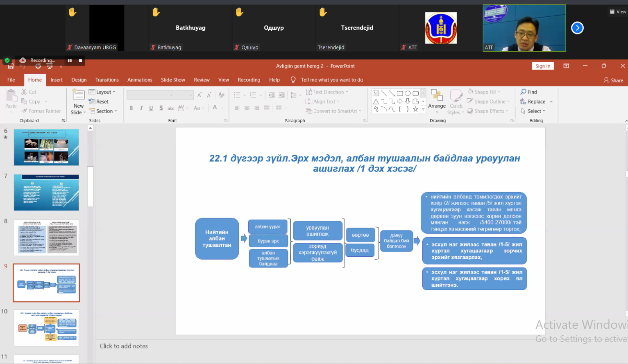
Task: Open Section dropdown
Action: point(103,111)
